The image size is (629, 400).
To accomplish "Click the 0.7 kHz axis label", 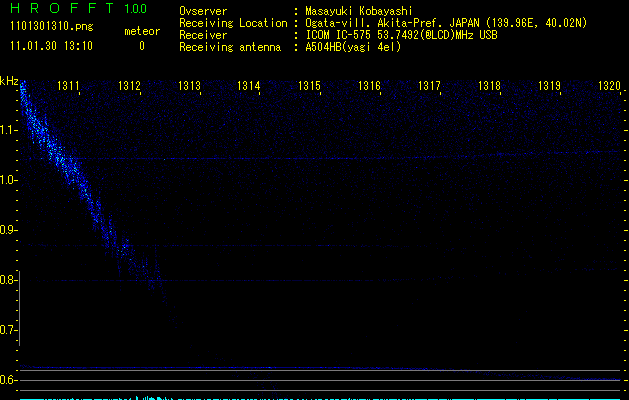I will point(8,330).
